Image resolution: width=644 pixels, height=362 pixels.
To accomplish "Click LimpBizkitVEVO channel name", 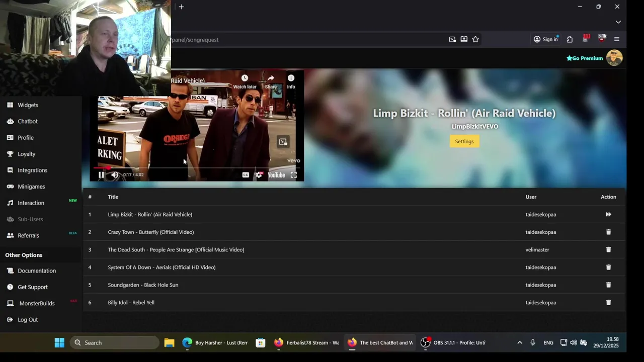I will [x=475, y=126].
